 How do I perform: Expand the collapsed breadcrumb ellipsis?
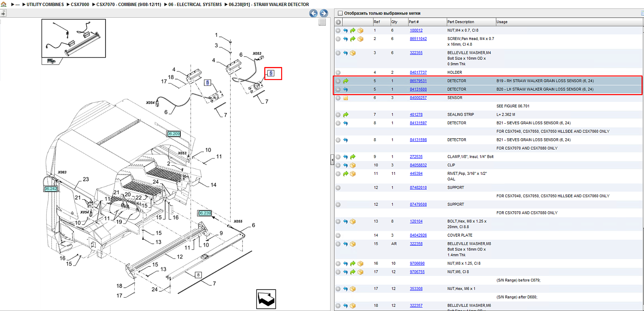click(18, 4)
